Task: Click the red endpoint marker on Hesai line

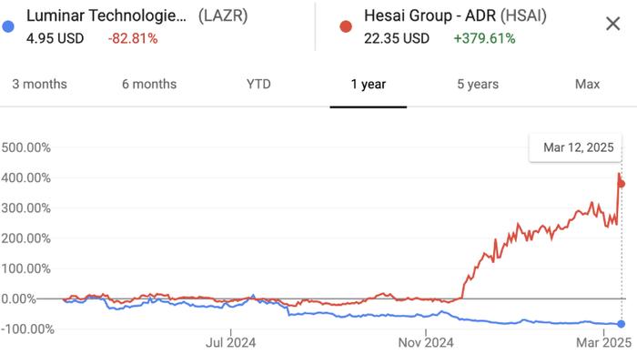Action: pyautogui.click(x=622, y=184)
